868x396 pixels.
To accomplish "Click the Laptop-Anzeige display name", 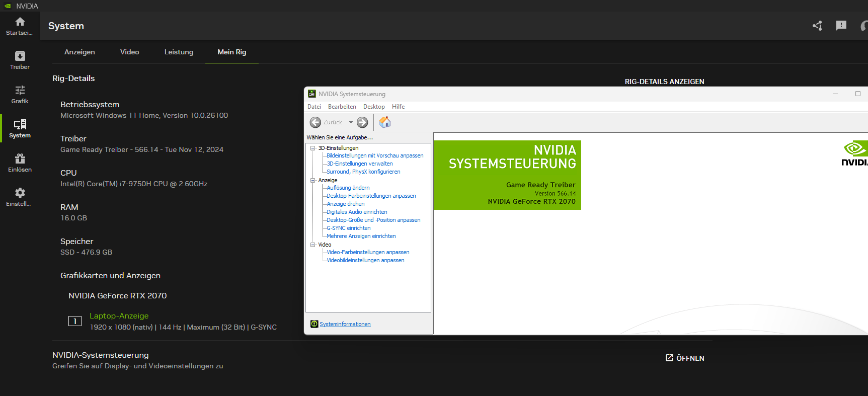I will tap(119, 316).
